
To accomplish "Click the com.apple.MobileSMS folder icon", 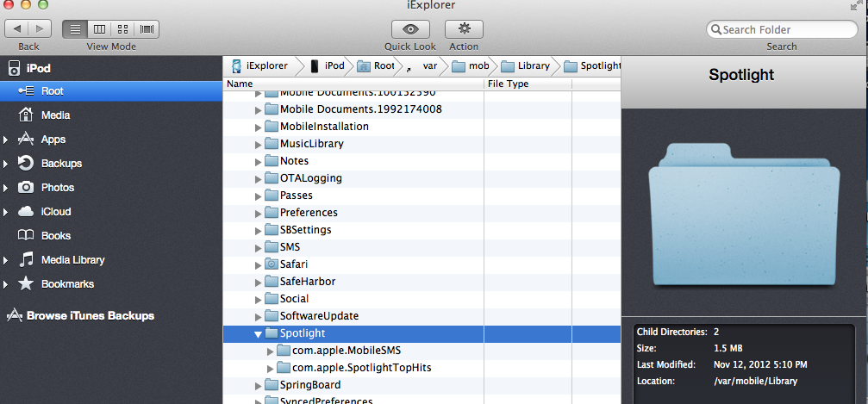I will click(283, 351).
